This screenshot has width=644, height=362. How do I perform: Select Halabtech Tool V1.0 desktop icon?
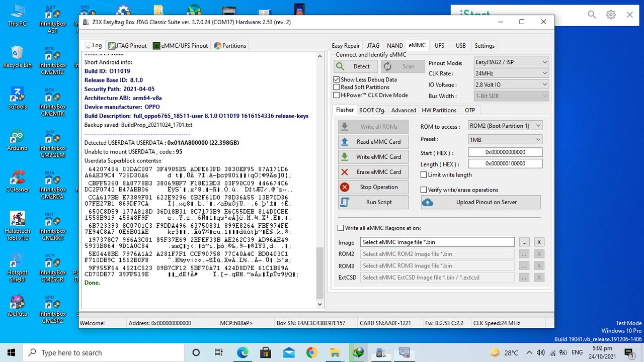coord(18,226)
